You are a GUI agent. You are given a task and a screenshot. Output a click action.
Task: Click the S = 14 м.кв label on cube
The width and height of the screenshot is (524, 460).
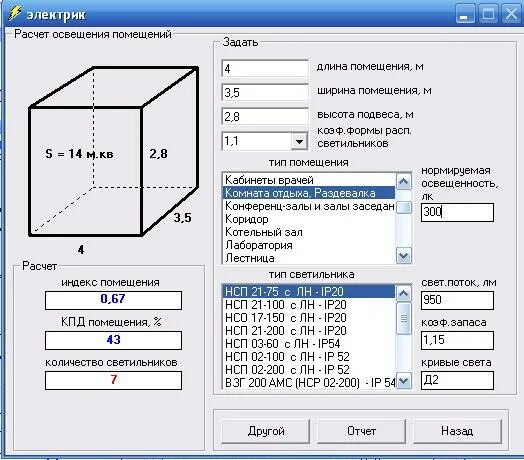79,154
